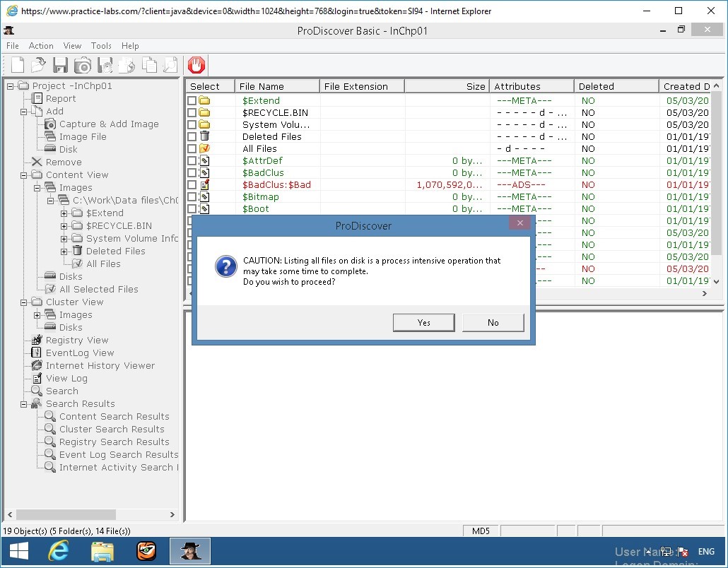Image resolution: width=728 pixels, height=568 pixels.
Task: Expand Deleted Files in the tree
Action: pyautogui.click(x=64, y=252)
